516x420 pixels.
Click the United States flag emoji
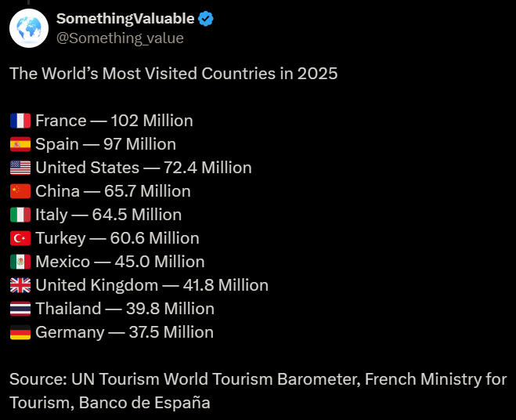click(x=20, y=168)
